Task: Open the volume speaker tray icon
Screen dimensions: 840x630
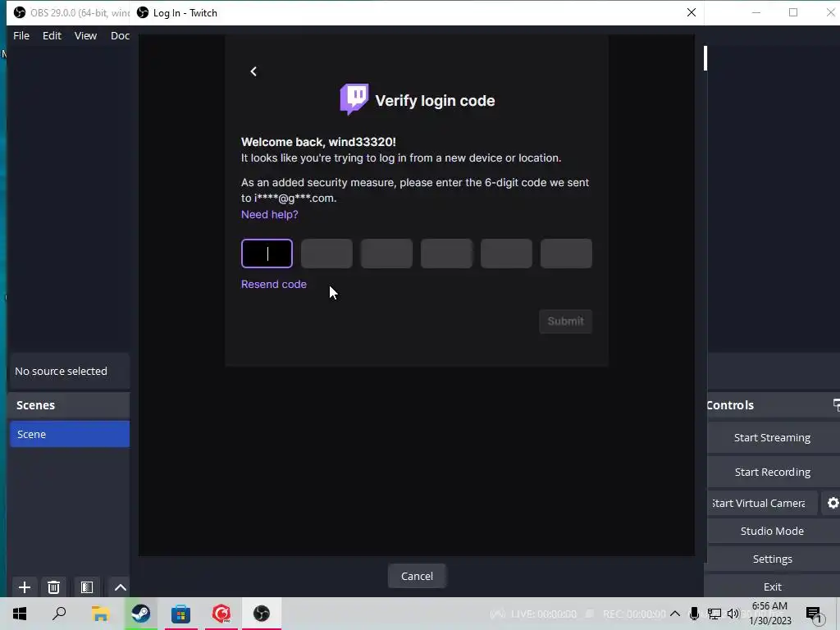Action: point(733,614)
